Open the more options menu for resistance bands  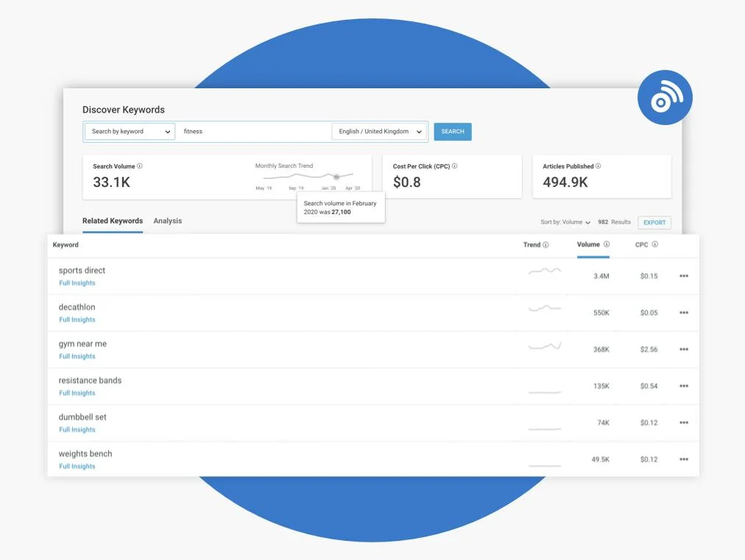684,386
